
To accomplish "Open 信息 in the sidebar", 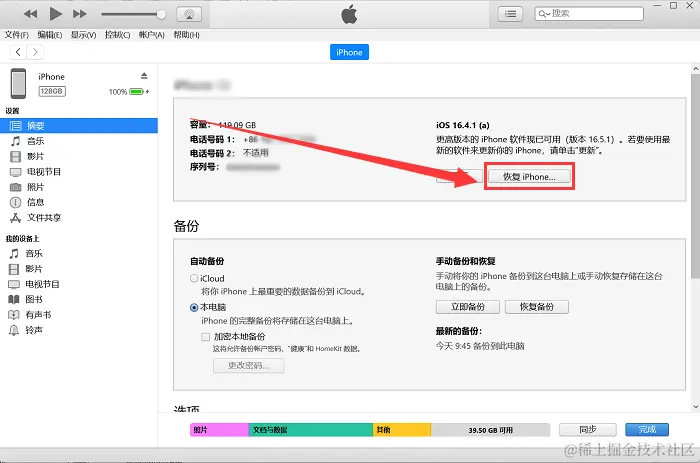I will 35,202.
